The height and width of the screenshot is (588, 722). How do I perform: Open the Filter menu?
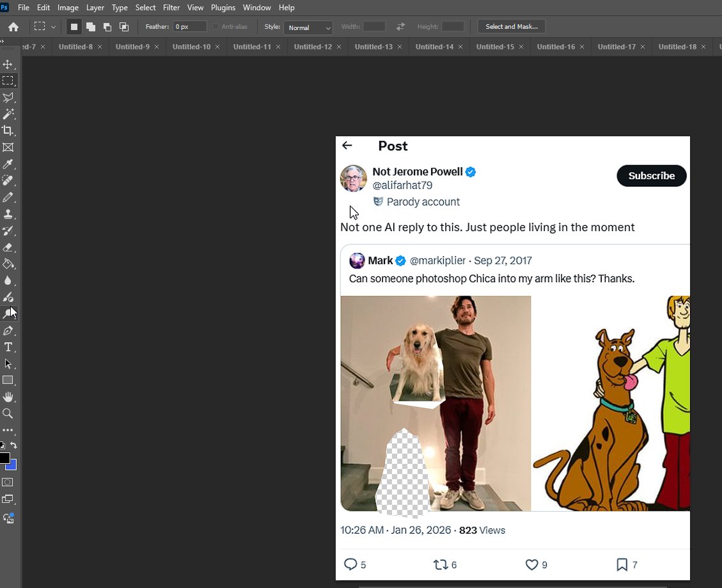pos(171,8)
